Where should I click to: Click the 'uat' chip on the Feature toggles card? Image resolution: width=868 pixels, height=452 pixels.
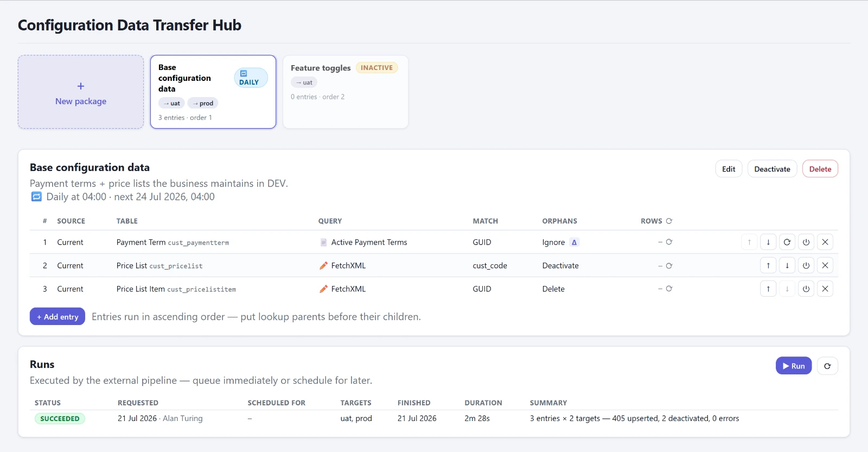[x=304, y=82]
